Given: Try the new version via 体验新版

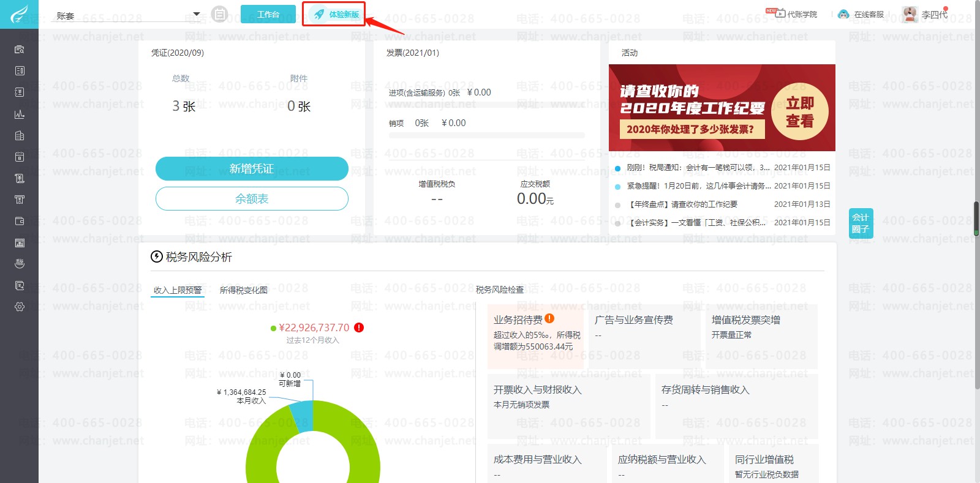Looking at the screenshot, I should point(334,14).
